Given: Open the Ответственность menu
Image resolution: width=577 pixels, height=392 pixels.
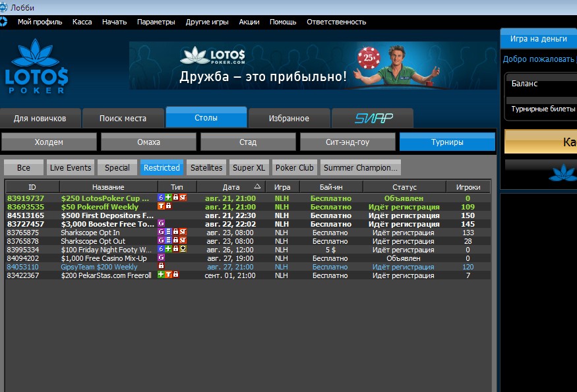Looking at the screenshot, I should (x=336, y=22).
